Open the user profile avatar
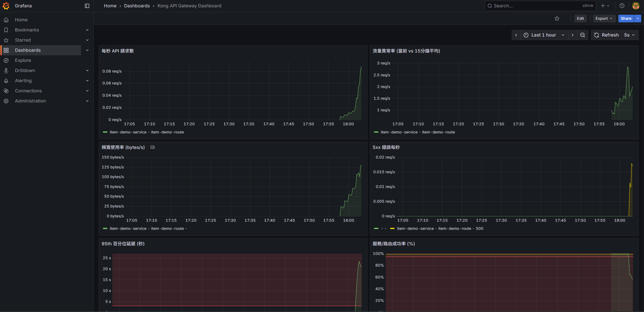644x312 pixels. click(x=636, y=6)
